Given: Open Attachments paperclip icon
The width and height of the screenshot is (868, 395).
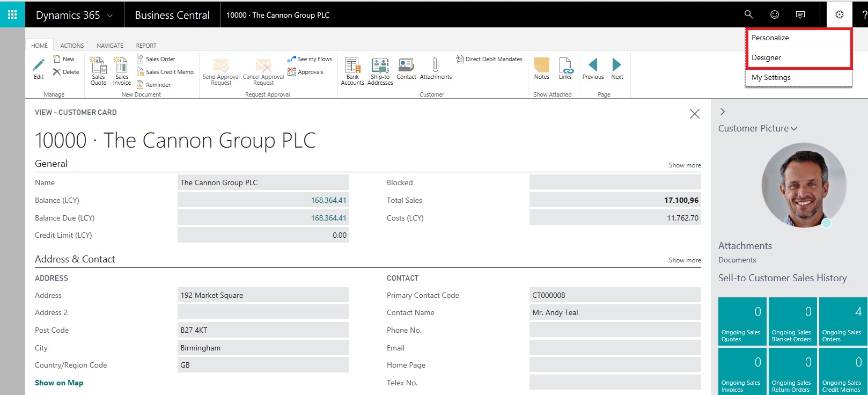Looking at the screenshot, I should [436, 65].
